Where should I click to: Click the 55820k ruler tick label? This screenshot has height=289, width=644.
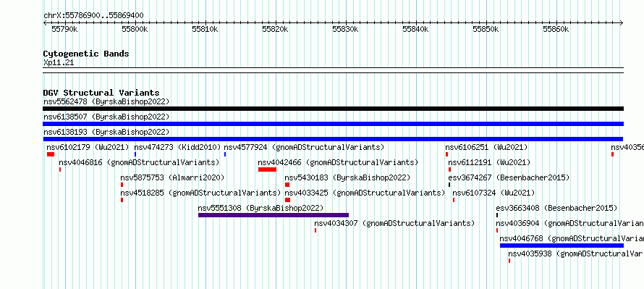point(275,29)
